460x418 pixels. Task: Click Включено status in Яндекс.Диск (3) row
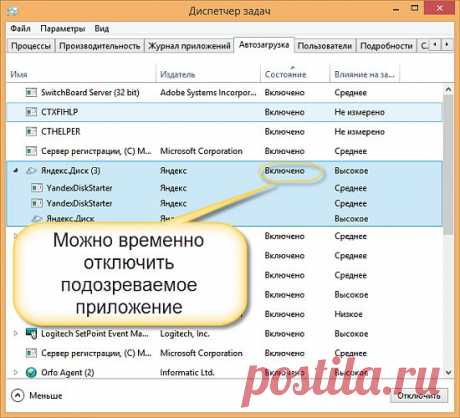pyautogui.click(x=284, y=171)
